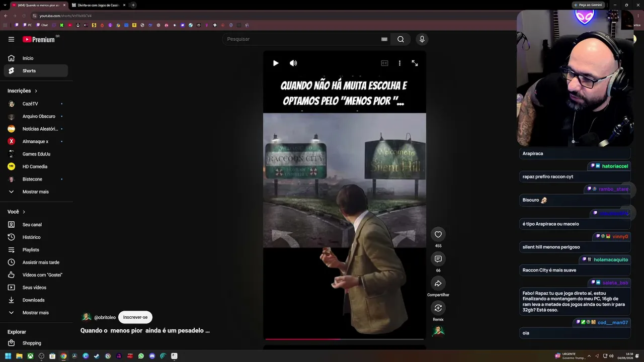Screen dimensions: 644x362
Task: Open the channel sound avatar below Remix
Action: (438, 331)
